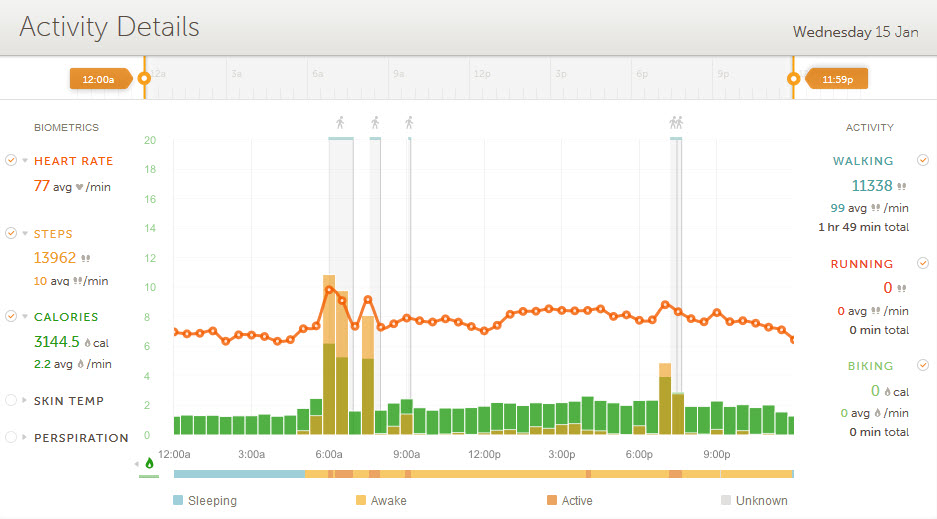Enable the Skin Temp checkbox
The image size is (937, 519).
coord(11,400)
